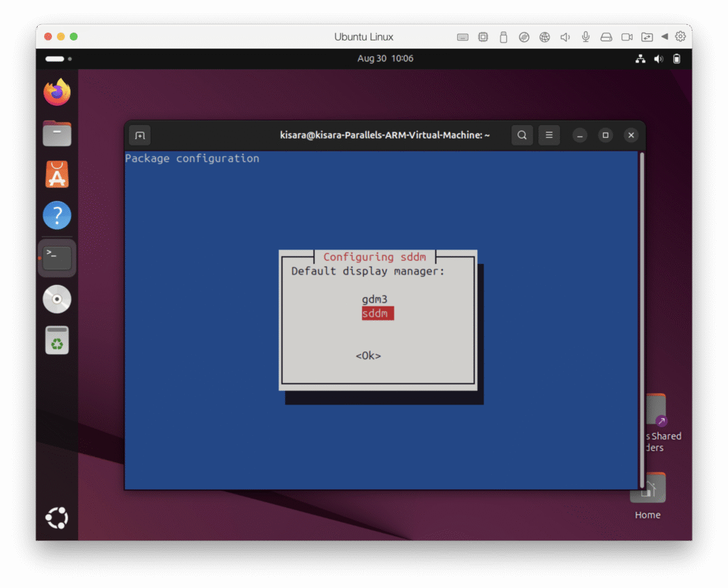Image resolution: width=728 pixels, height=588 pixels.
Task: Confirm the dialog with the Ok button
Action: [368, 356]
